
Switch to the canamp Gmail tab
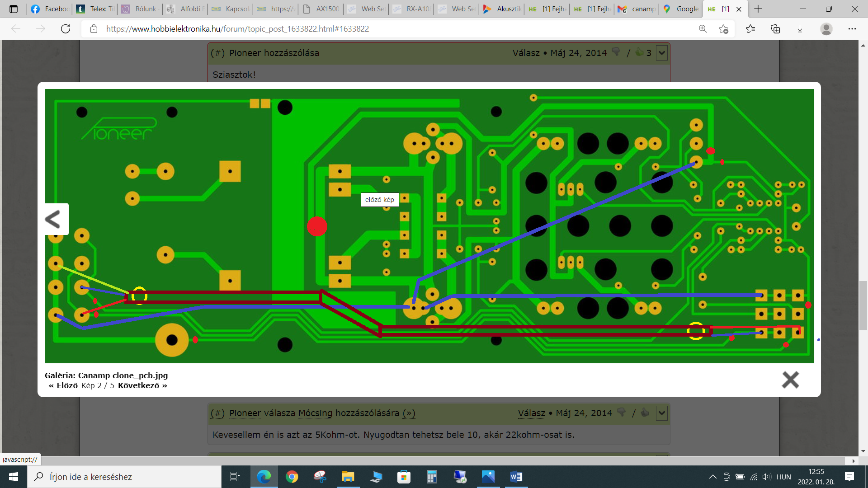637,9
